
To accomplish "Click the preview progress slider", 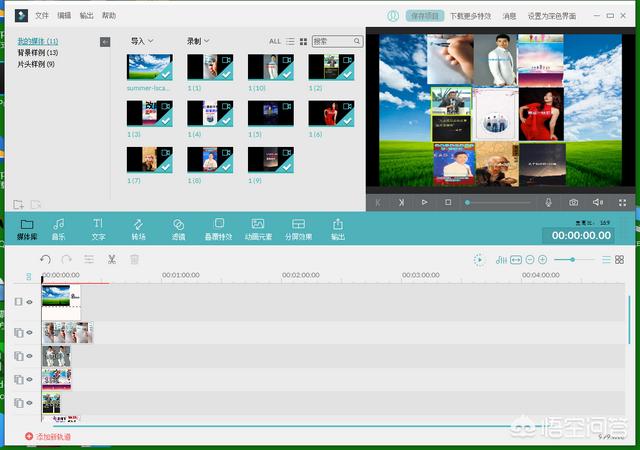I will (498, 202).
